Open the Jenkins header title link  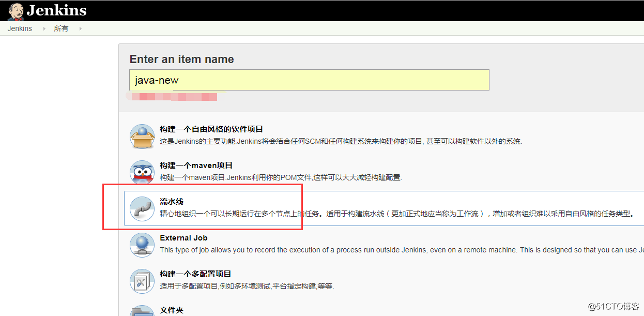56,10
